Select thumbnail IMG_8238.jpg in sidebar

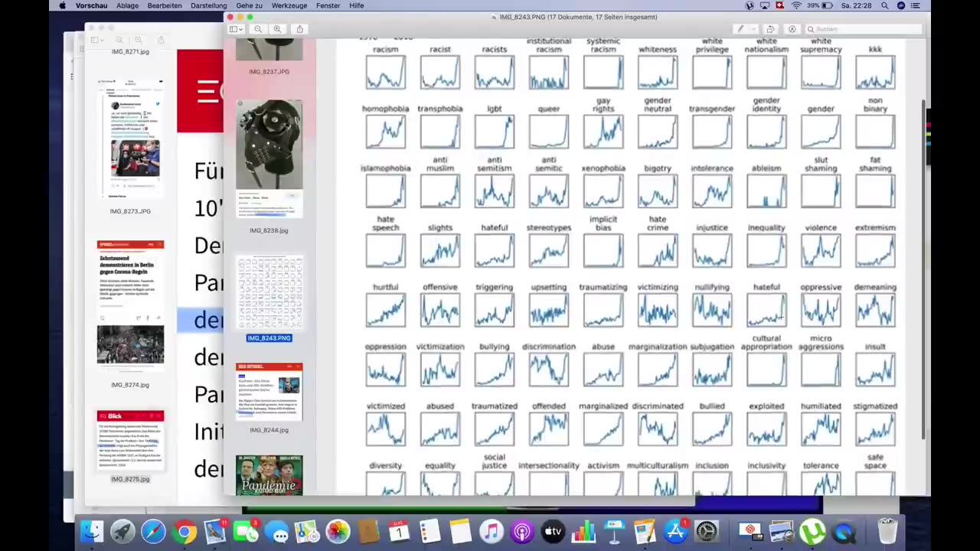pos(269,159)
